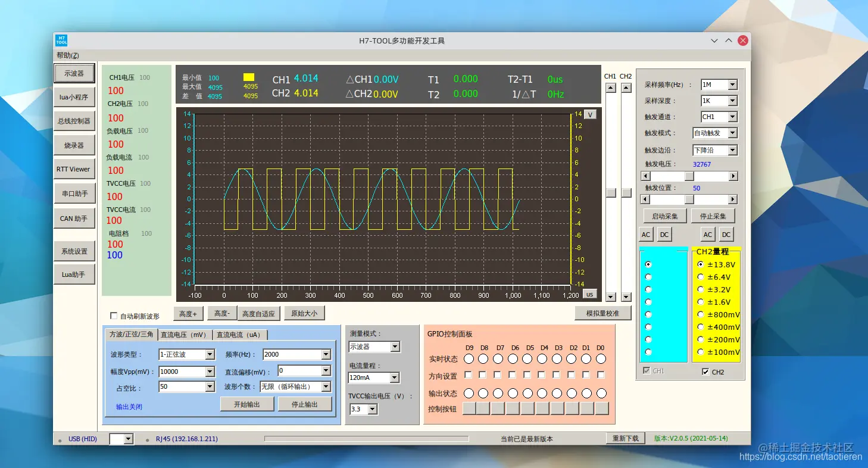Viewport: 868px width, 468px height.
Task: Click the D9 control button in GPIO panel
Action: pyautogui.click(x=469, y=408)
